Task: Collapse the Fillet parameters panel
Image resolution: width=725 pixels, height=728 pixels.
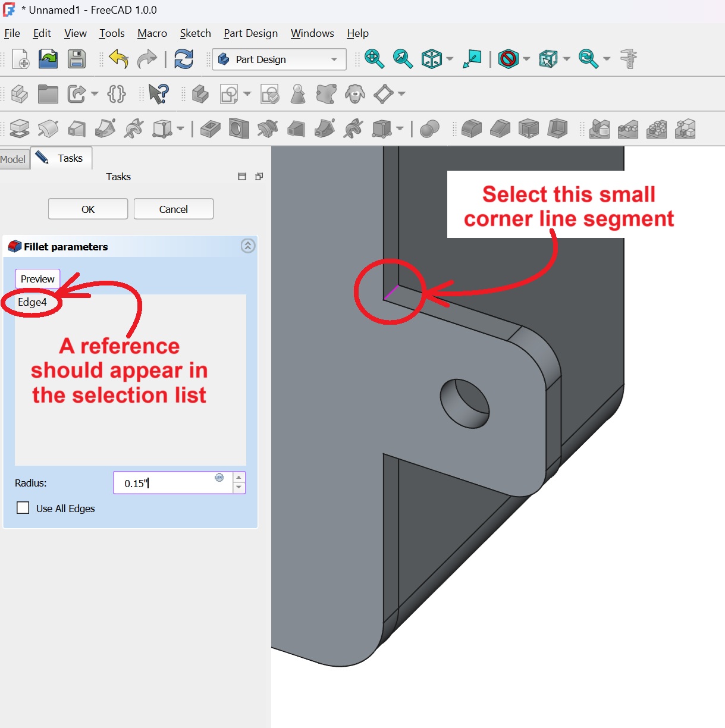Action: (x=248, y=246)
